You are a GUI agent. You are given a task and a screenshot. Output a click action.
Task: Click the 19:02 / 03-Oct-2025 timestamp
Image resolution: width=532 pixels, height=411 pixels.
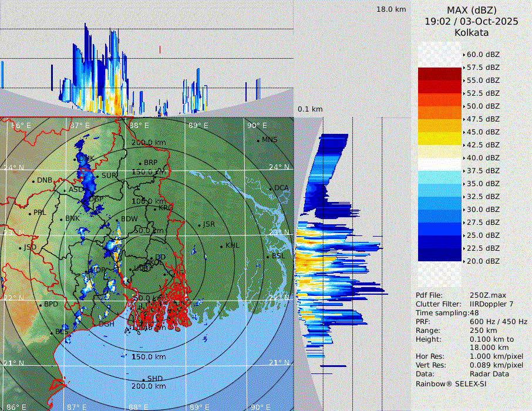pos(472,21)
